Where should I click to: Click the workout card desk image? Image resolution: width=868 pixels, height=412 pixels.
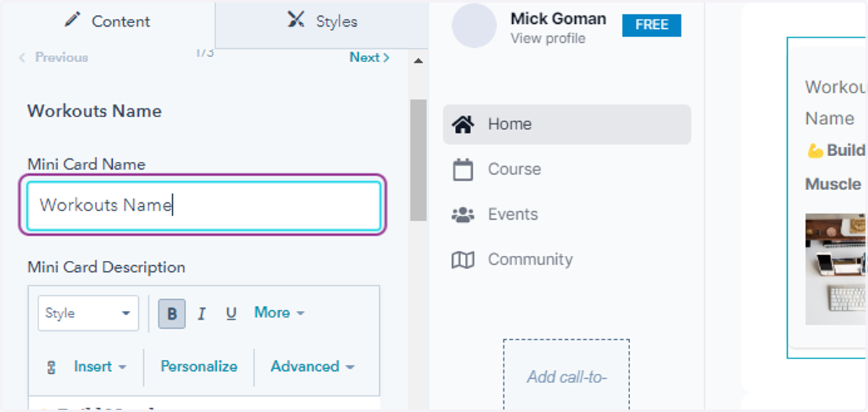pyautogui.click(x=836, y=269)
